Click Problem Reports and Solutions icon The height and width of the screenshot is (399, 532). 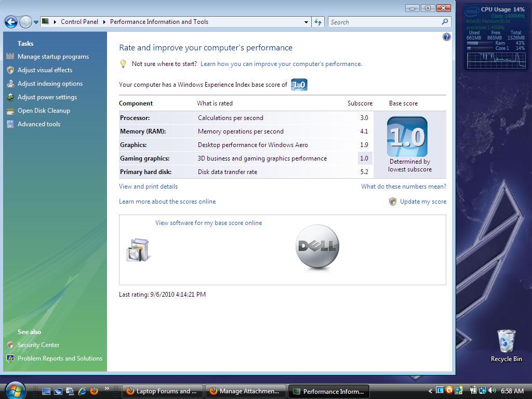point(10,358)
